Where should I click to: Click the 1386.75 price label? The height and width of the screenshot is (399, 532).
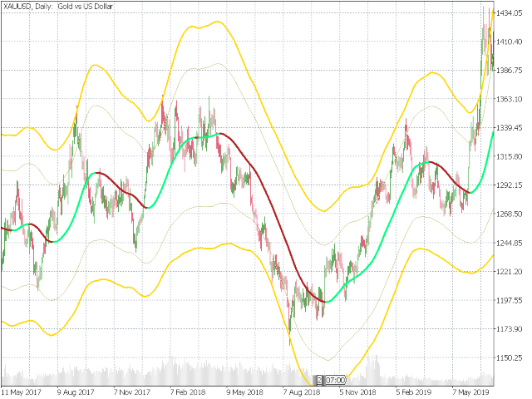coord(509,70)
